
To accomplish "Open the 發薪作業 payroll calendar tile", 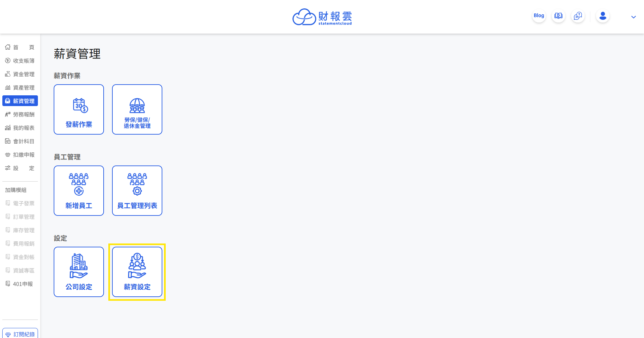I will pos(79,109).
